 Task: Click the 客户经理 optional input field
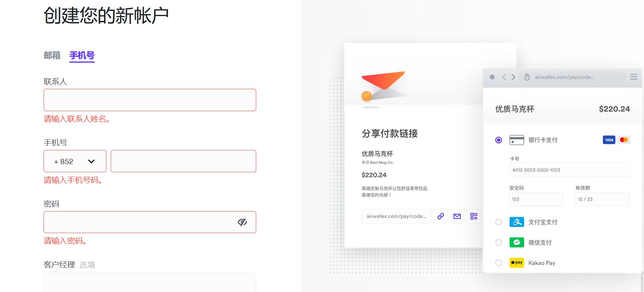pos(150,282)
